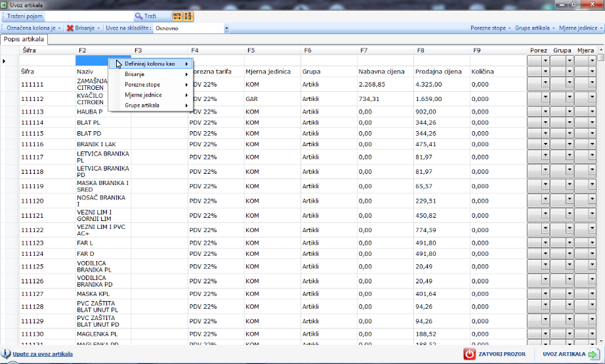The image size is (605, 364).
Task: Select the 902,00 price cell
Action: point(442,111)
